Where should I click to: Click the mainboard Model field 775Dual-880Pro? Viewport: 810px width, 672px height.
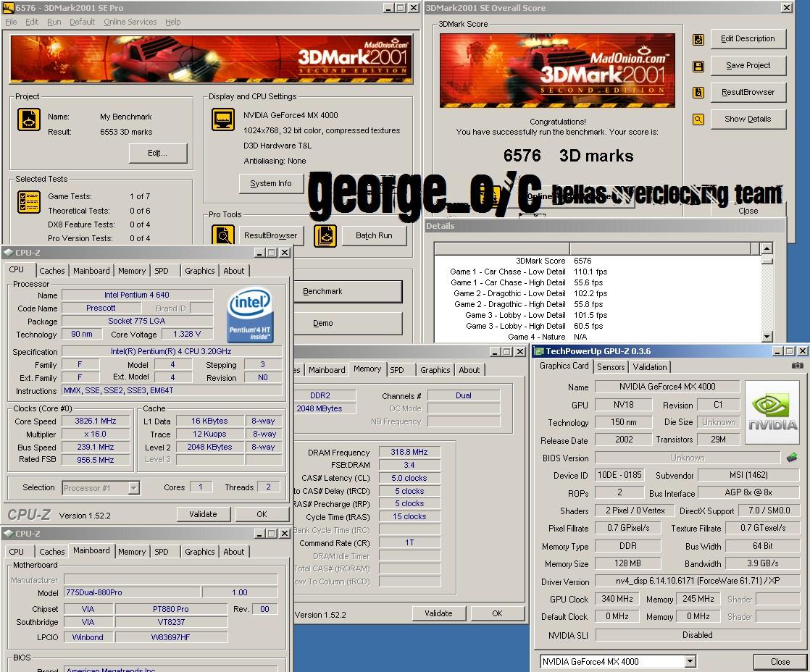tap(132, 592)
